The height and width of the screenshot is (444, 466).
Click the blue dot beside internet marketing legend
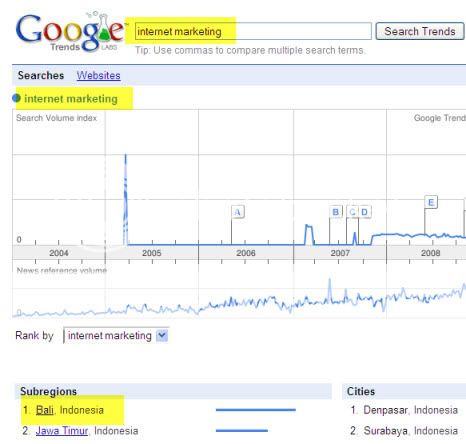click(16, 98)
